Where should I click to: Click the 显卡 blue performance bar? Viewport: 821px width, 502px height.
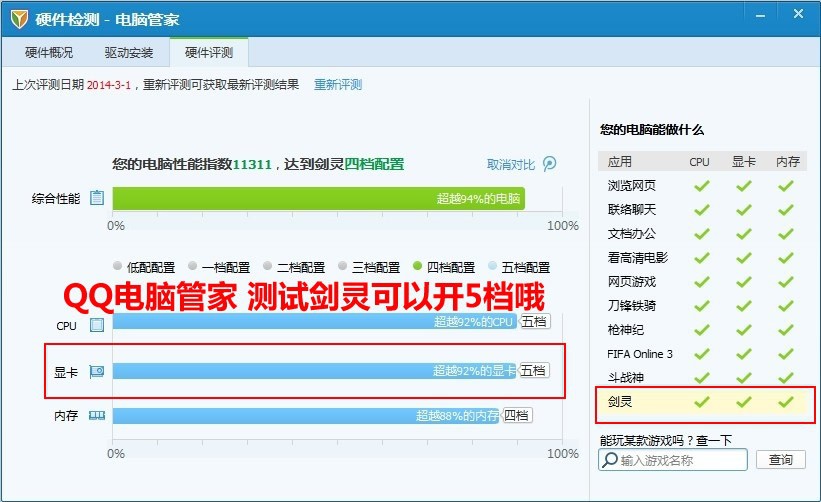(x=315, y=371)
